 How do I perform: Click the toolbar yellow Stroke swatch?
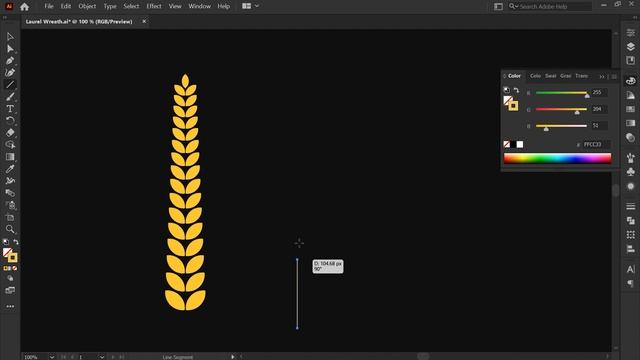click(x=13, y=258)
